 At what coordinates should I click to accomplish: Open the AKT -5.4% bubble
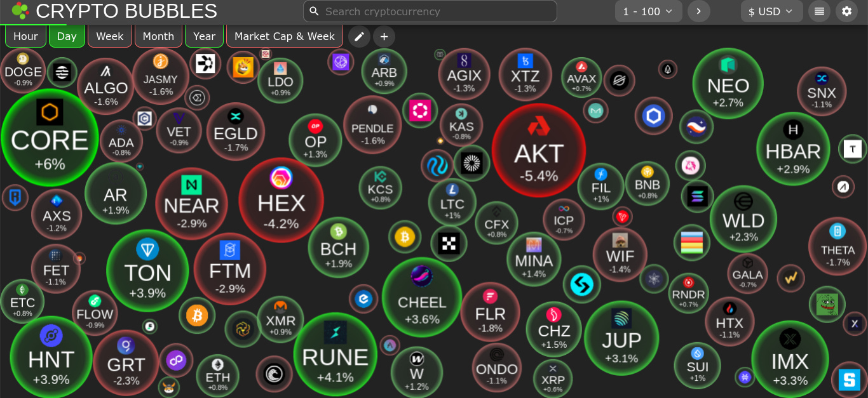[x=539, y=150]
